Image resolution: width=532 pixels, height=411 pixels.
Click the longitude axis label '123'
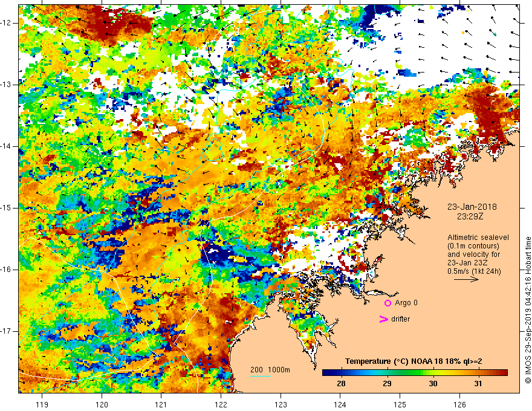tap(281, 404)
